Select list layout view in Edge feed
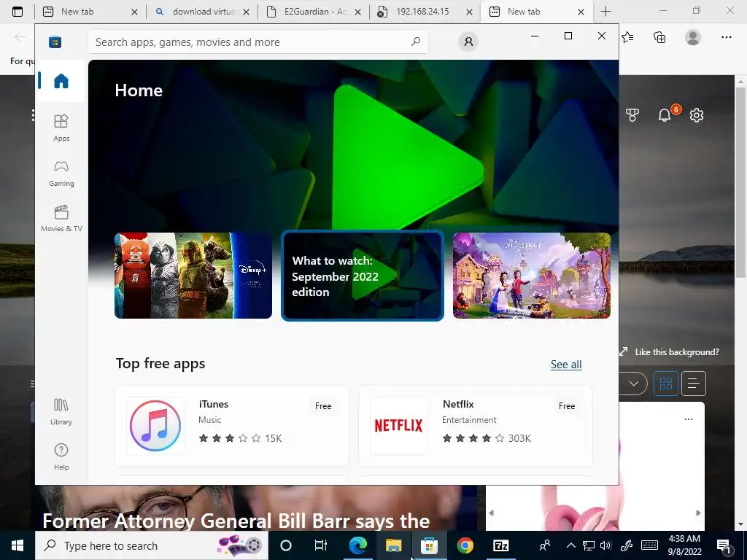 pos(693,384)
